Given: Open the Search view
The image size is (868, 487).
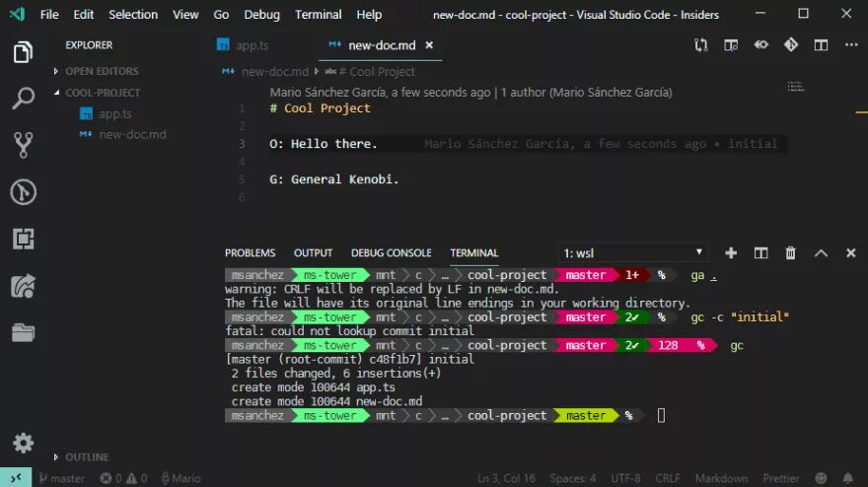Looking at the screenshot, I should point(23,99).
